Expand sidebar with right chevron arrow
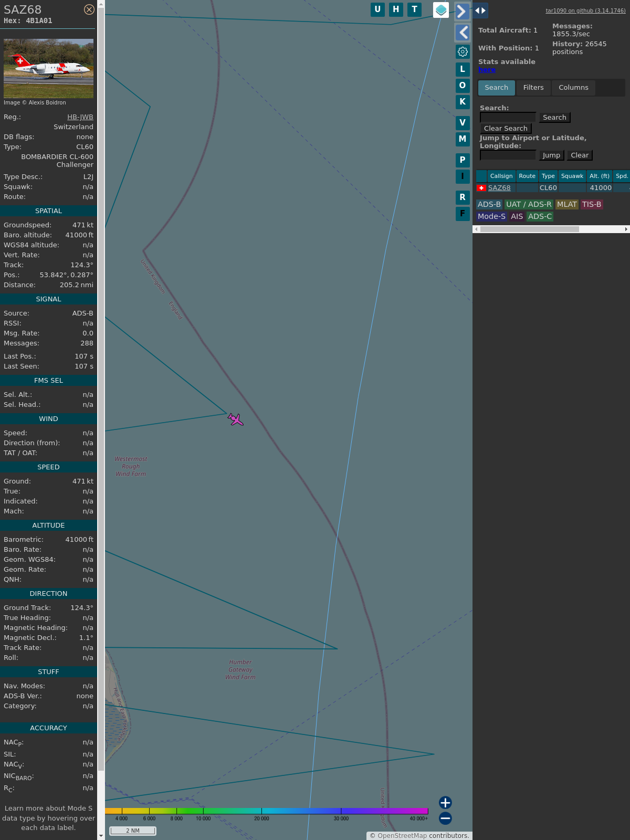 (462, 11)
